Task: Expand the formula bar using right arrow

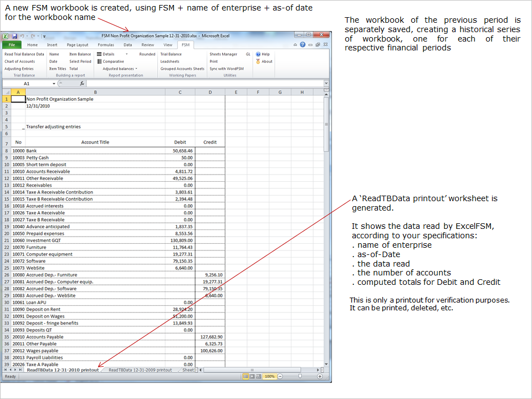Action: click(x=326, y=84)
